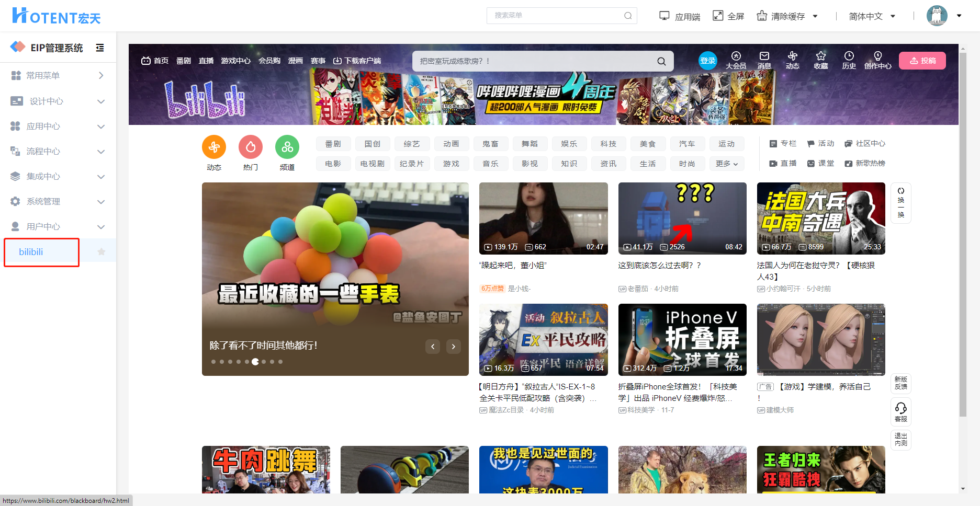The image size is (980, 506).
Task: Open the 科技 category tag
Action: [x=609, y=144]
